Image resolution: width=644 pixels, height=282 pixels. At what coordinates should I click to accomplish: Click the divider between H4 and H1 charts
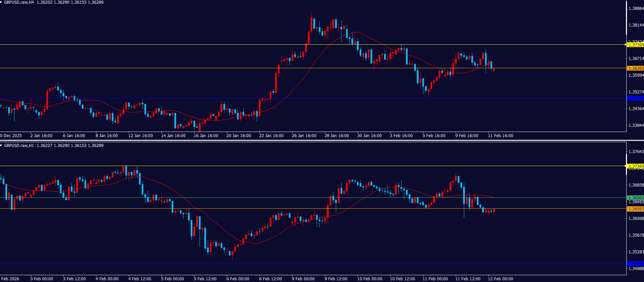tap(322, 140)
